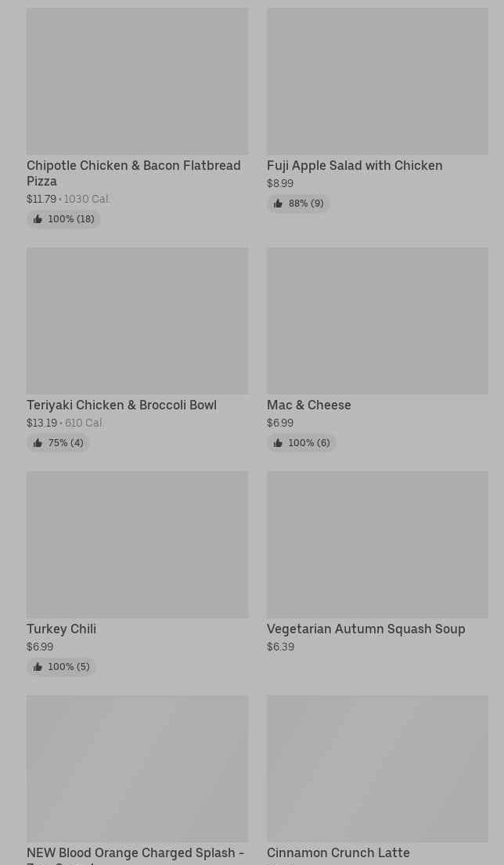This screenshot has height=865, width=504.
Task: Click thumbs-up icon under Mac & Cheese
Action: point(278,443)
